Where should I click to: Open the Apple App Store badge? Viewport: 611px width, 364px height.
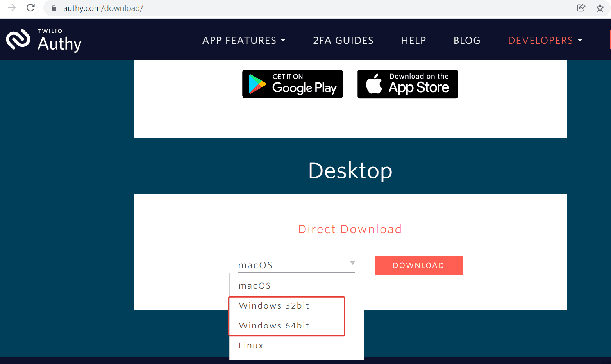click(407, 84)
